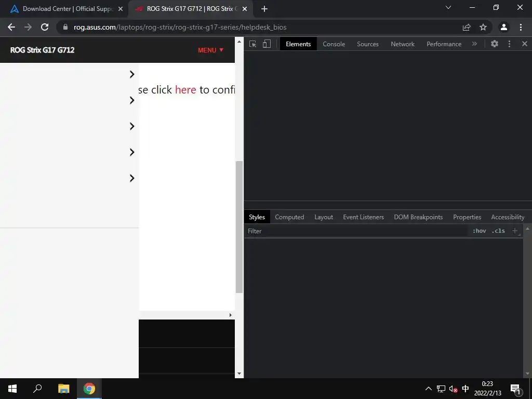
Task: Click the page scrollbar down arrow
Action: 239,374
